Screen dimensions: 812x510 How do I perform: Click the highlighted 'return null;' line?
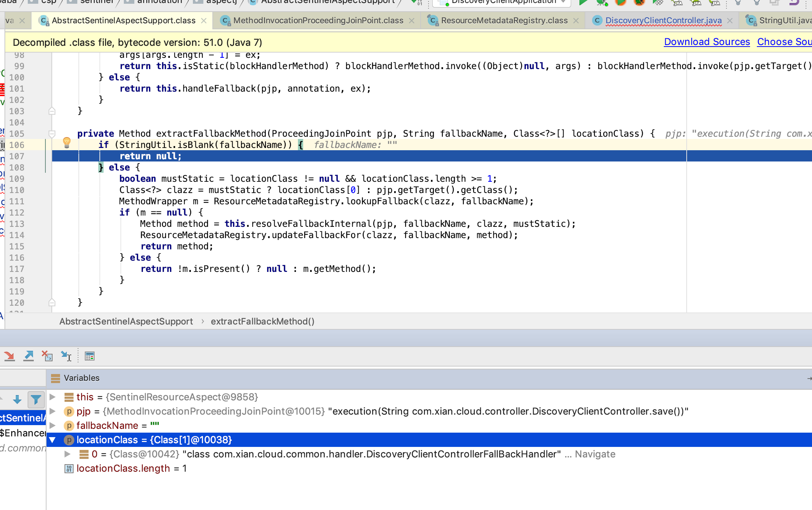pyautogui.click(x=150, y=156)
